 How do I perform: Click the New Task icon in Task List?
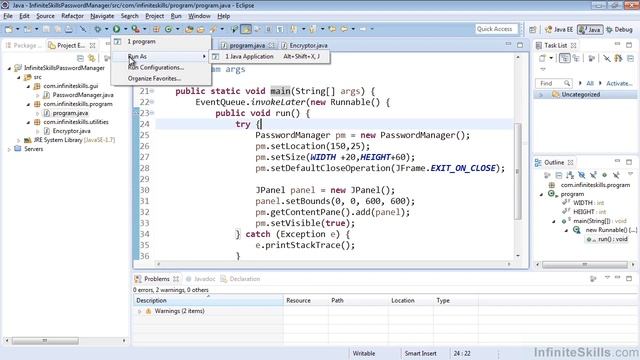[x=542, y=58]
